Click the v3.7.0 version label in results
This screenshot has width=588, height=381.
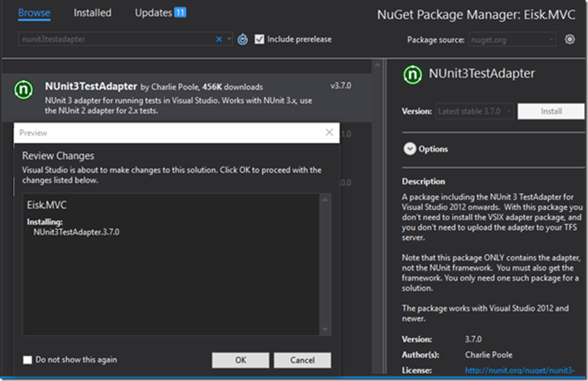(x=341, y=85)
